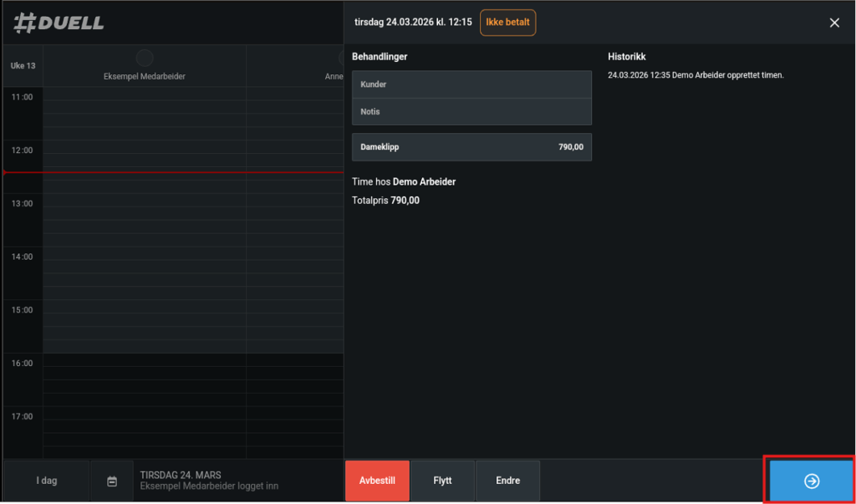
Task: Open the calendar date picker icon
Action: [x=112, y=481]
